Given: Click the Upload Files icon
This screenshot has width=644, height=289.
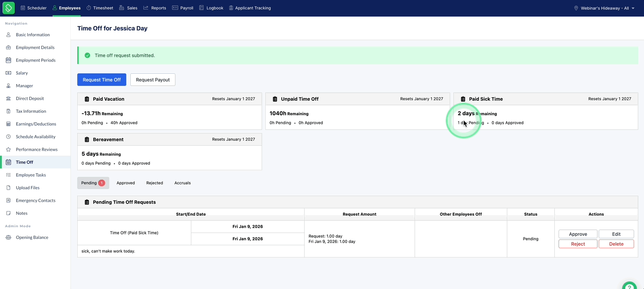Looking at the screenshot, I should (8, 188).
